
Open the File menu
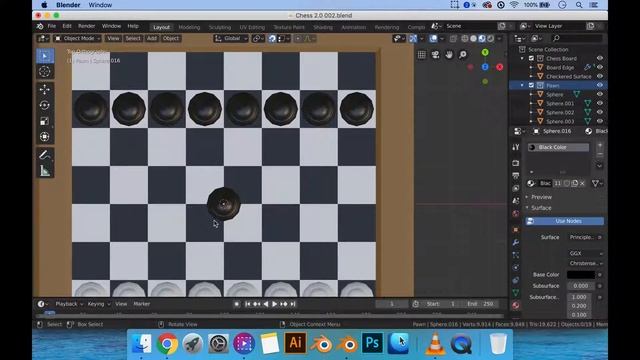[x=52, y=26]
